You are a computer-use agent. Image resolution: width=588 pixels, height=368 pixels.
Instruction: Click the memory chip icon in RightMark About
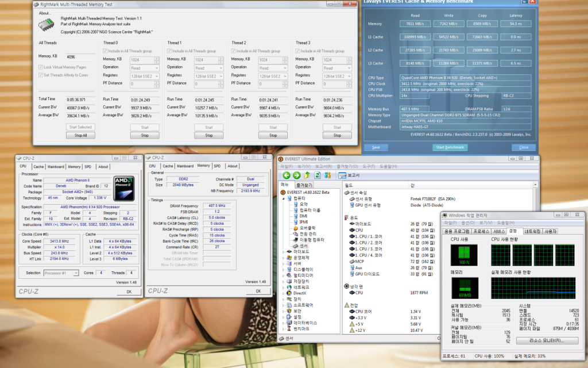[46, 25]
